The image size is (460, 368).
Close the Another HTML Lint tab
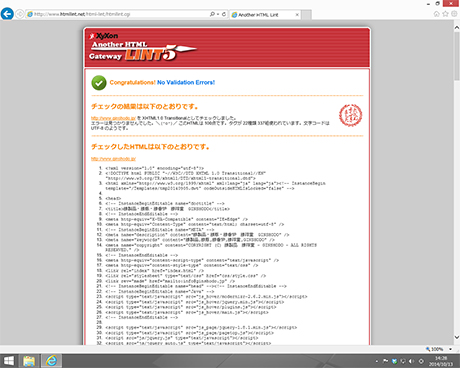[x=297, y=15]
